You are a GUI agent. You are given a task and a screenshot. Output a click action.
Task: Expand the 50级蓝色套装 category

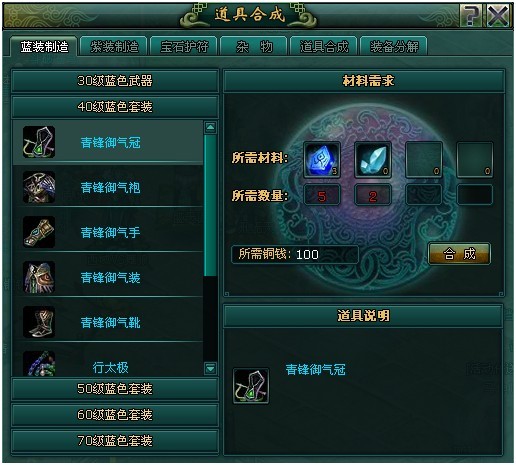coord(115,389)
